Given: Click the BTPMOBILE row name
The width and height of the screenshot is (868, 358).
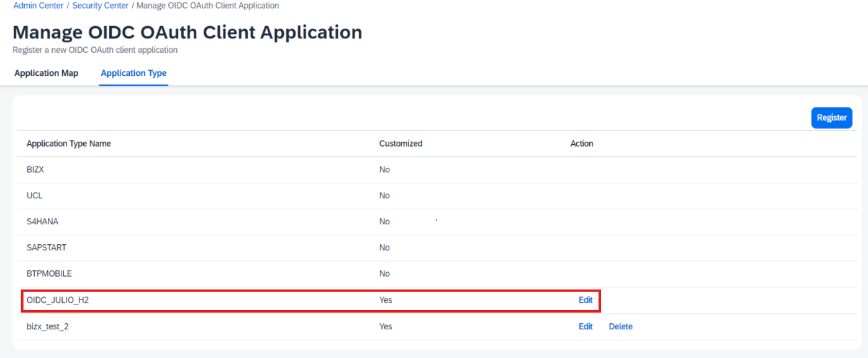Looking at the screenshot, I should click(x=49, y=274).
